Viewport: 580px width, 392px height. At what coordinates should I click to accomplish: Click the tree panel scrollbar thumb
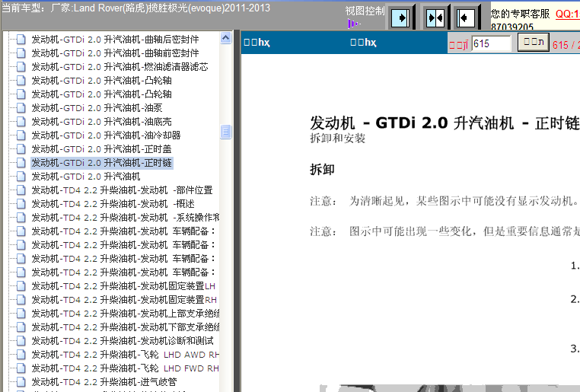[225, 132]
